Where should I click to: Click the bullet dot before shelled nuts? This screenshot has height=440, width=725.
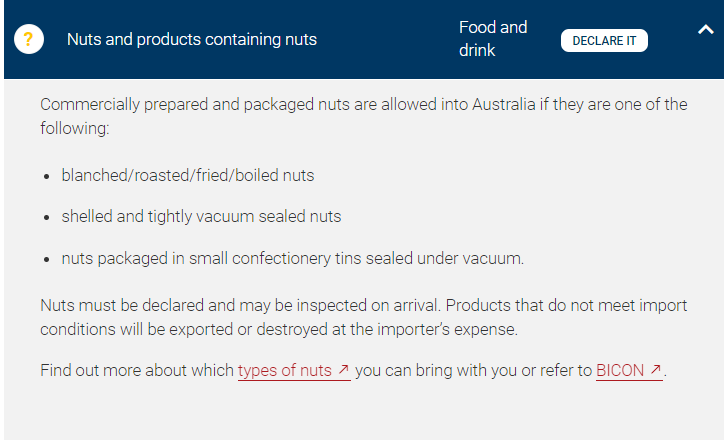[46, 218]
